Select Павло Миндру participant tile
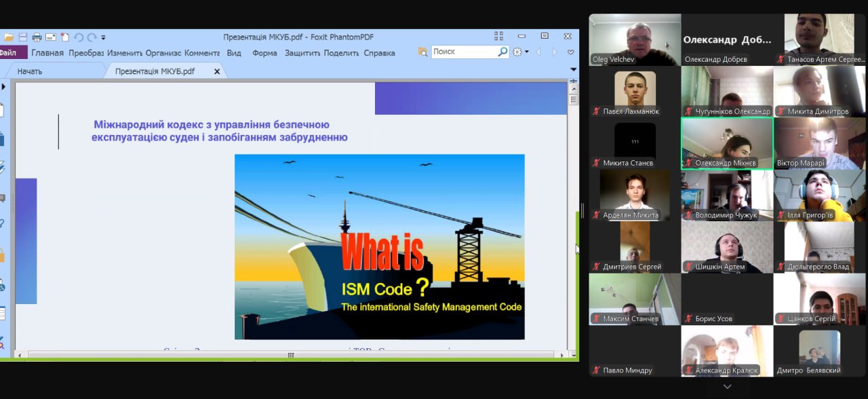This screenshot has width=868, height=399. tap(635, 351)
